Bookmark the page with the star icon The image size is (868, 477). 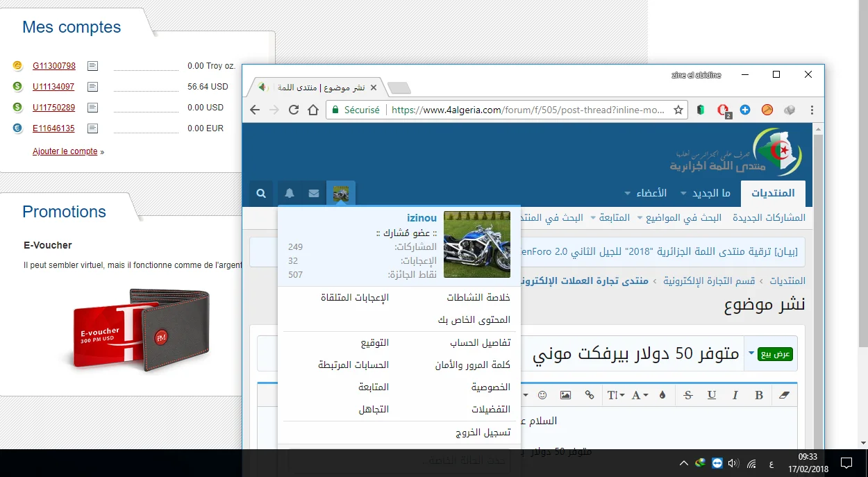point(678,110)
